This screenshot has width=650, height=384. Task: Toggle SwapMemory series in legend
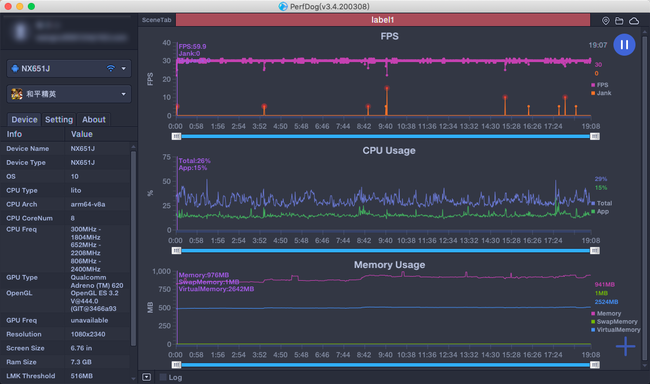point(614,321)
